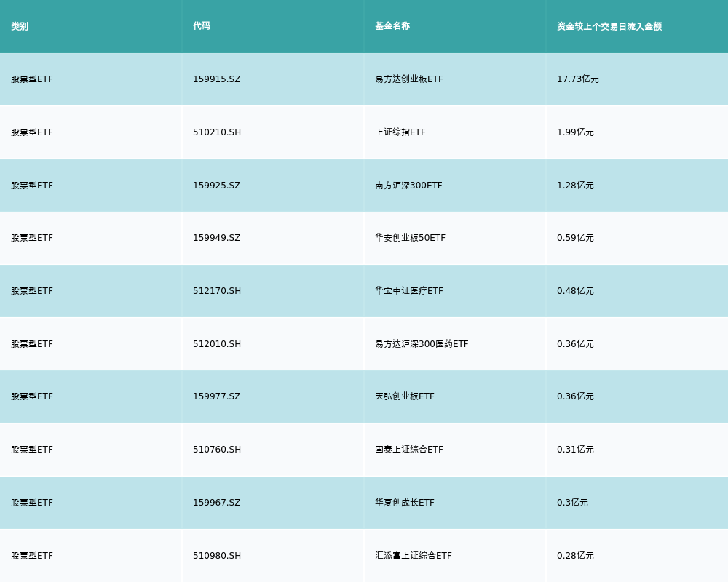Viewport: 728px width, 582px height.
Task: Click 股票型ETF in the 159925.SZ row
Action: pyautogui.click(x=32, y=186)
